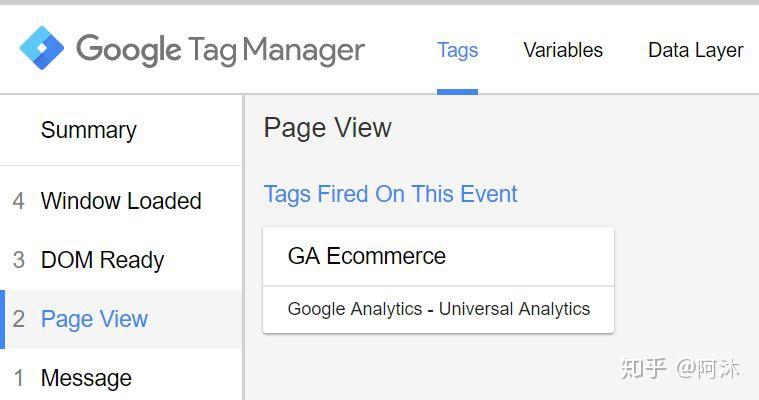The image size is (759, 400).
Task: Click number 1 beside Message
Action: [18, 378]
